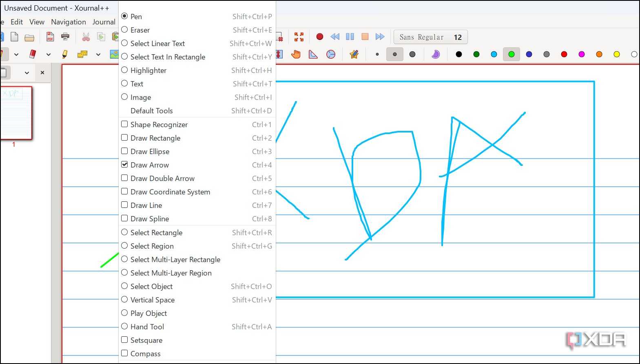Screen dimensions: 640x364
Task: Activate the compass icon in toolbar
Action: tap(331, 54)
